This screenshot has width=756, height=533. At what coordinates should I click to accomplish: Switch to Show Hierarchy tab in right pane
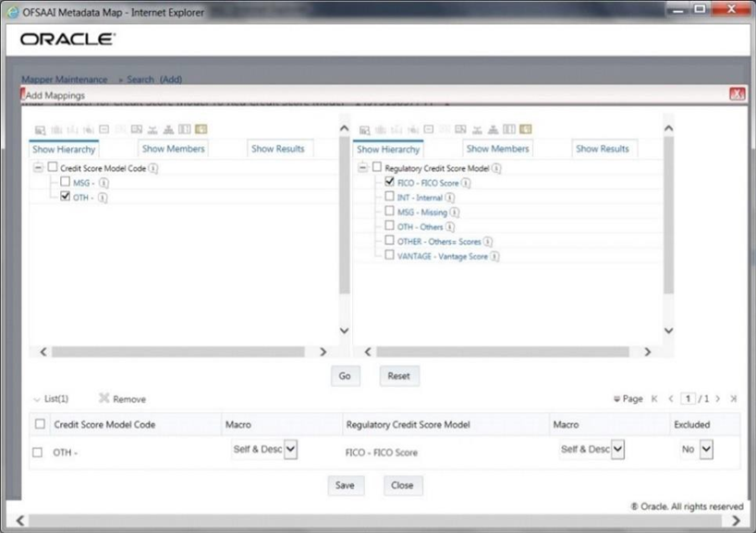(x=388, y=150)
